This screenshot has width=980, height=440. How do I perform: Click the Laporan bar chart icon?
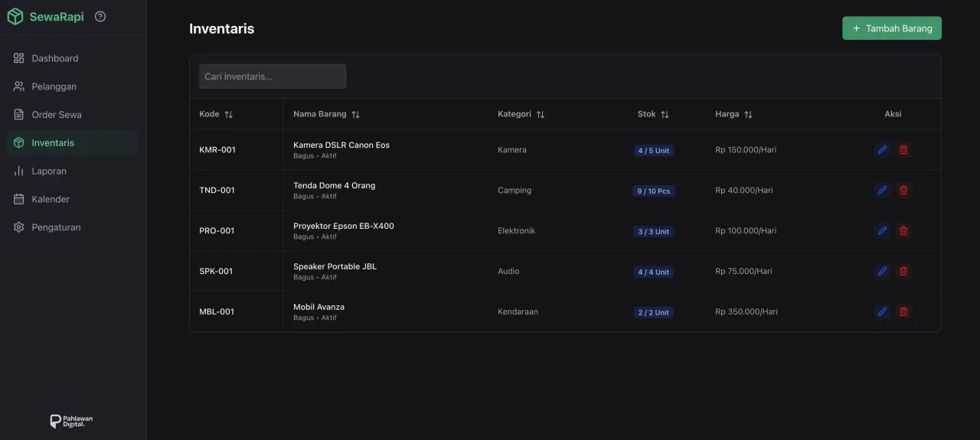(x=19, y=171)
